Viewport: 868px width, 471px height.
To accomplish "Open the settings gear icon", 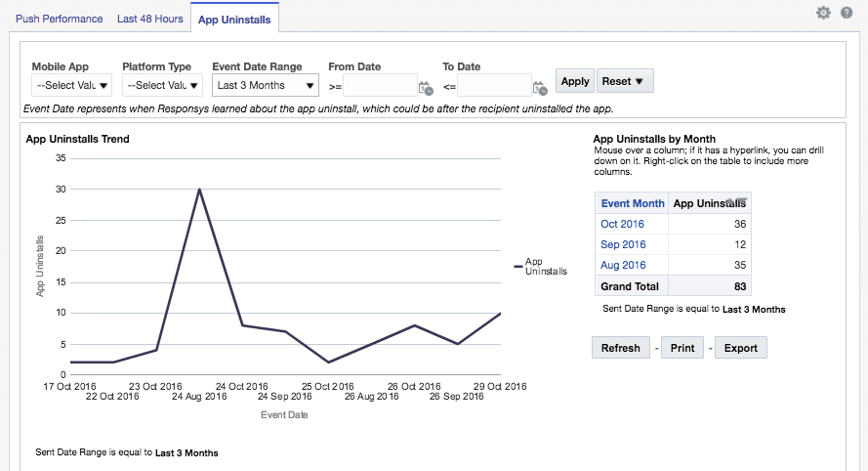I will [823, 13].
